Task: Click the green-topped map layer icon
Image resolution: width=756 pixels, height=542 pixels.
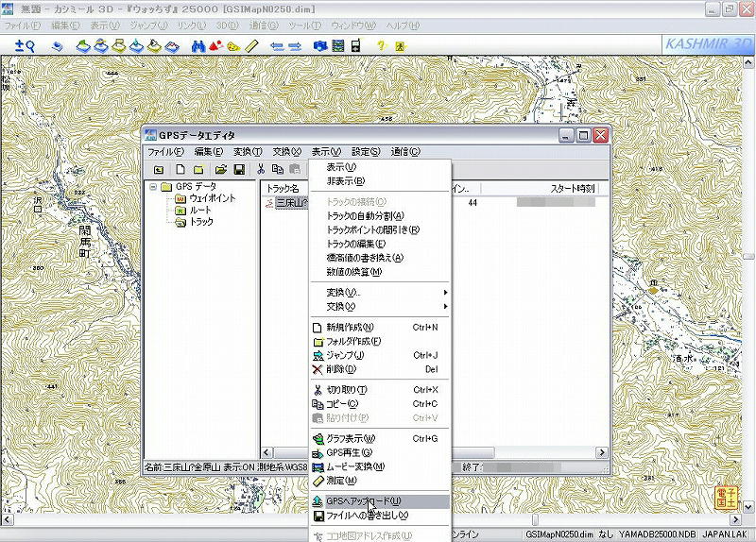Action: (83, 45)
